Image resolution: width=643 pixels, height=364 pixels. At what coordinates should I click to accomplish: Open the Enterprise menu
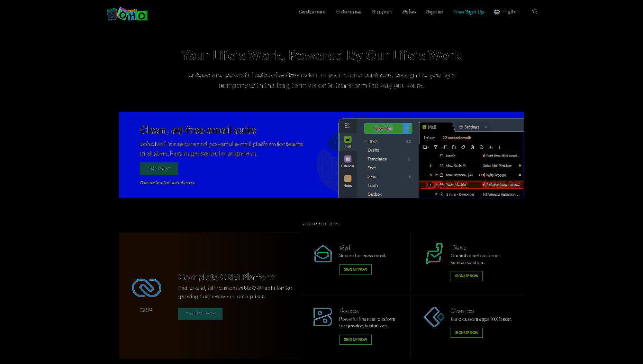coord(348,12)
